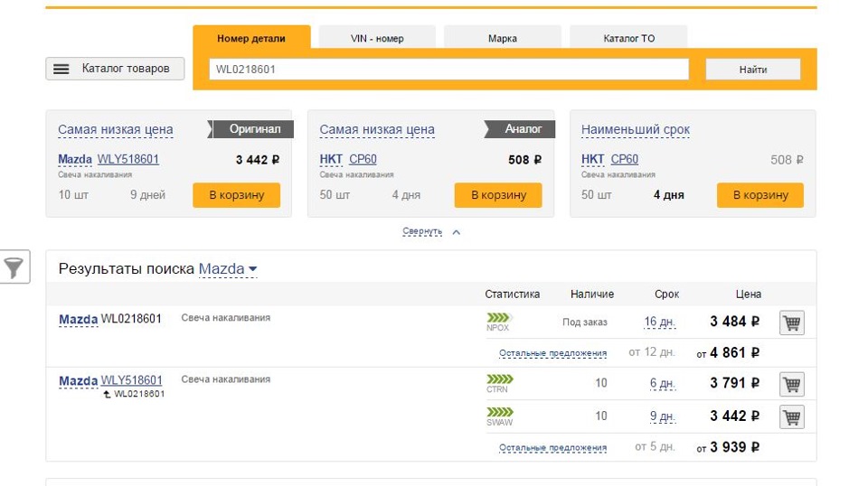Click the part number search field
This screenshot has width=868, height=486.
[448, 70]
